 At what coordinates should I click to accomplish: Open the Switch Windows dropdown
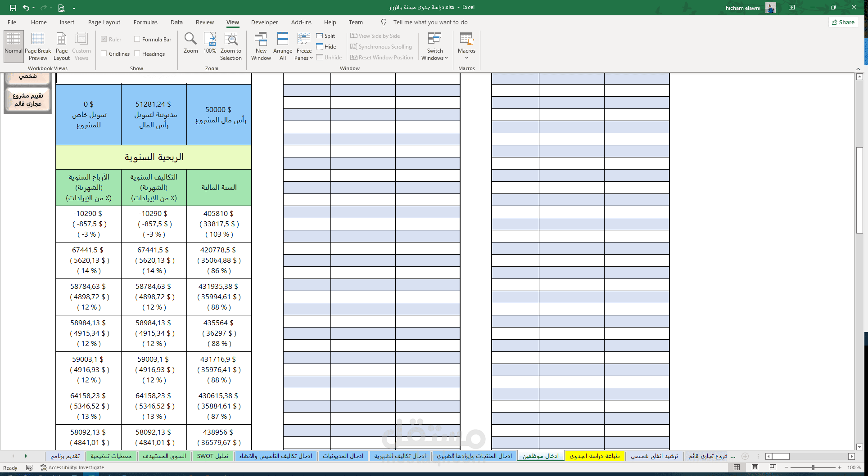pyautogui.click(x=435, y=46)
